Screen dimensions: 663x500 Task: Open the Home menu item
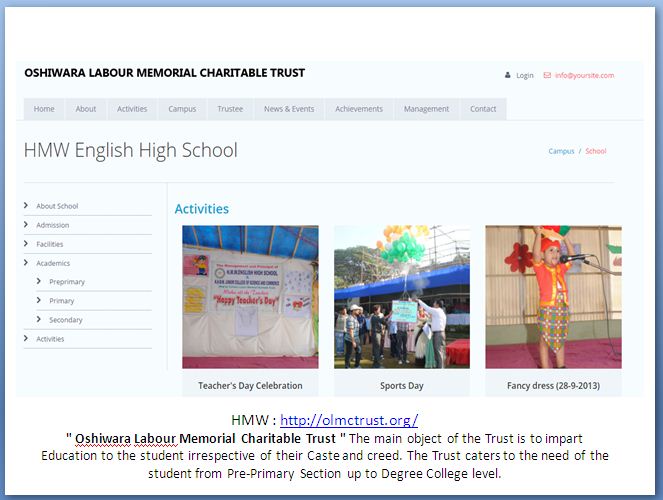[44, 109]
